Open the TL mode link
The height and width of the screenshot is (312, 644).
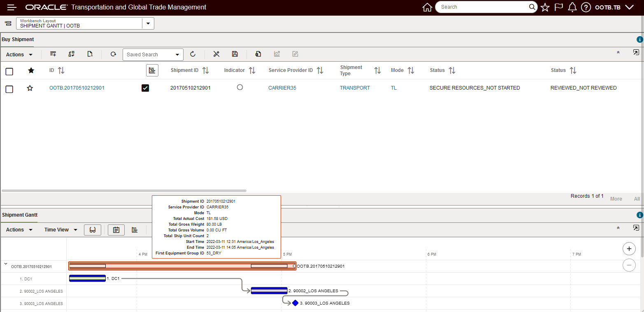point(394,88)
